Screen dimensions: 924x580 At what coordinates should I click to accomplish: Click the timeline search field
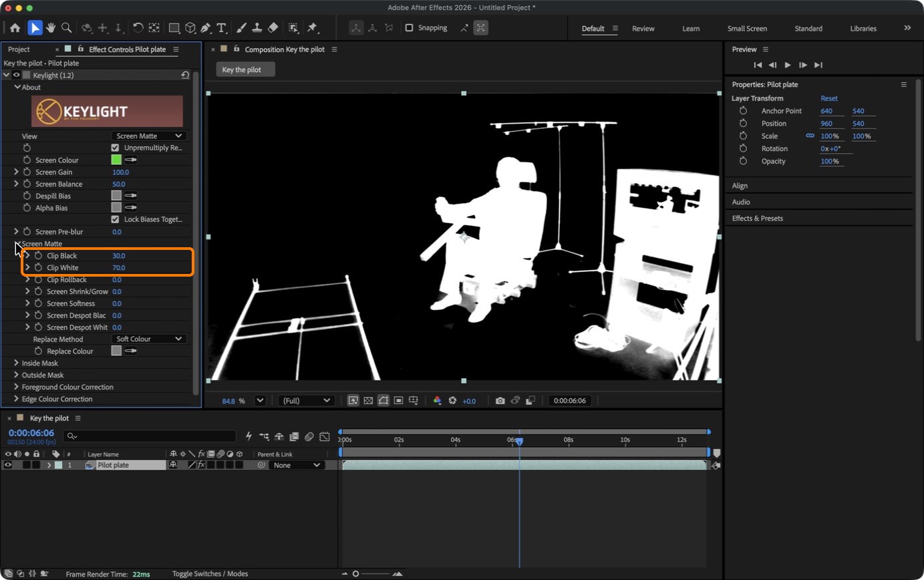(150, 436)
